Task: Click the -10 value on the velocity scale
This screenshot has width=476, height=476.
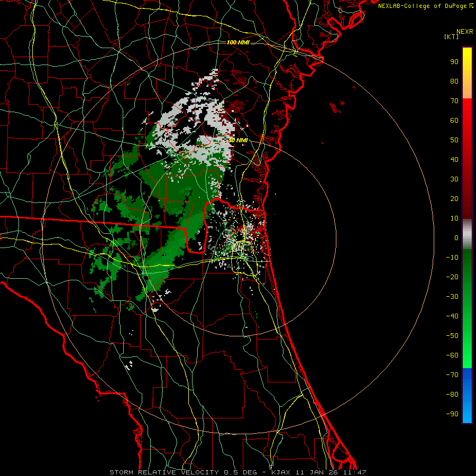Action: point(452,258)
